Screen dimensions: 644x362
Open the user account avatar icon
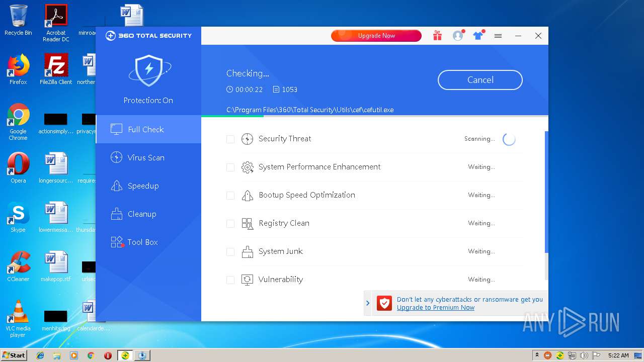tap(458, 36)
